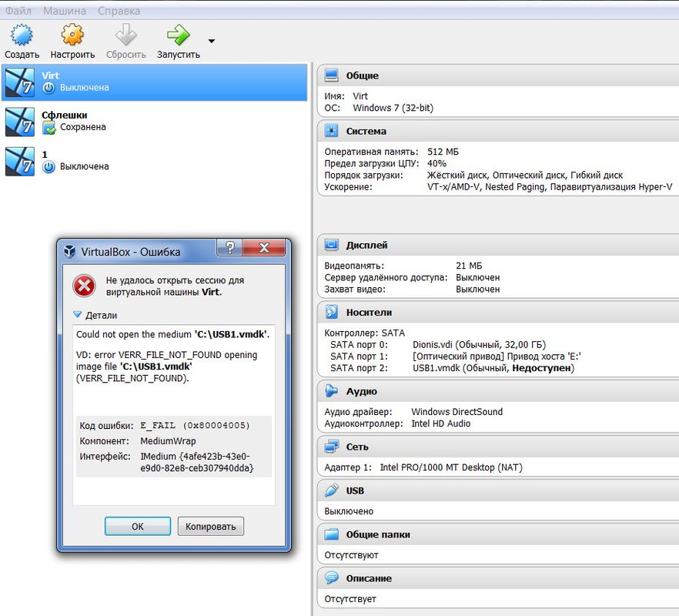The width and height of the screenshot is (679, 616).
Task: Click the help question mark in error dialog
Action: (x=230, y=247)
